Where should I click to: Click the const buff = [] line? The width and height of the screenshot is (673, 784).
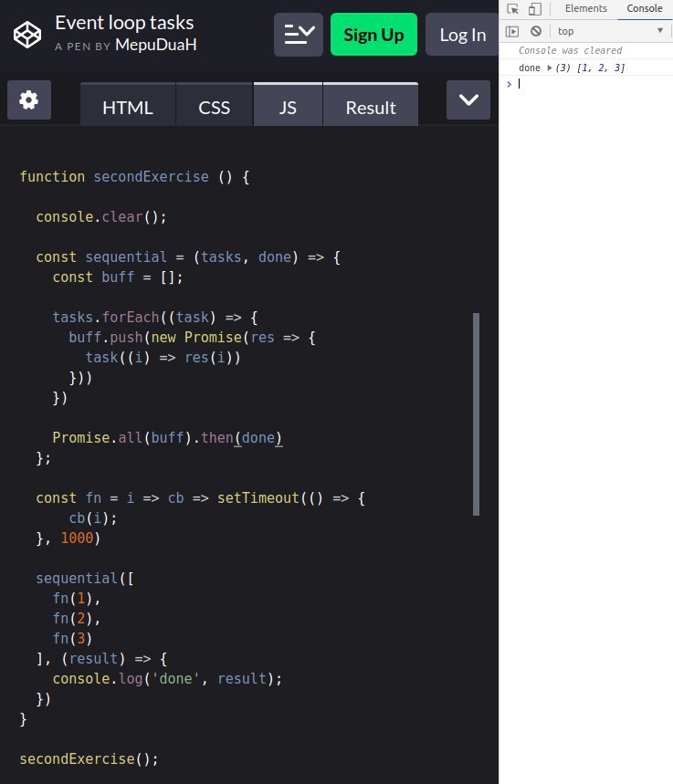click(118, 277)
